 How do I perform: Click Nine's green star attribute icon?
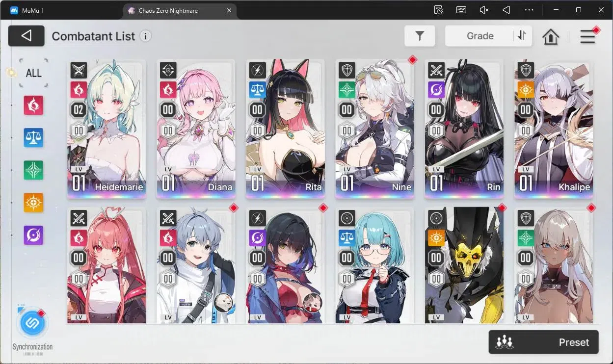(x=346, y=90)
